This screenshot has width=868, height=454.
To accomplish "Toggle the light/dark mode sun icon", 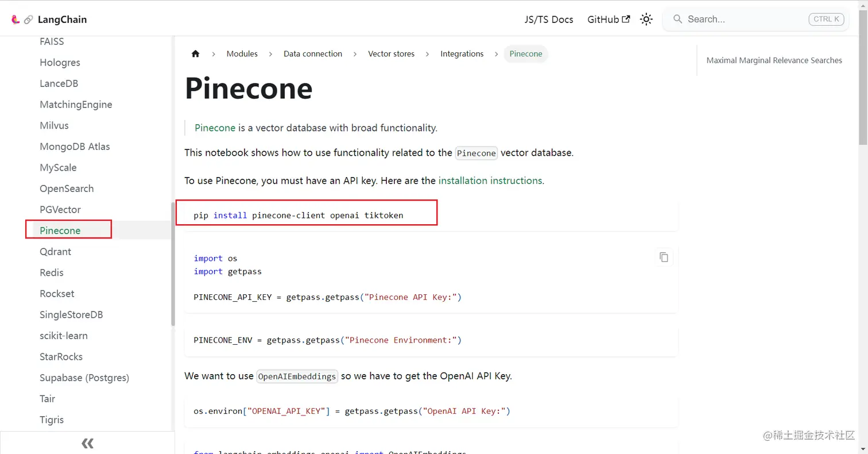I will [x=646, y=20].
